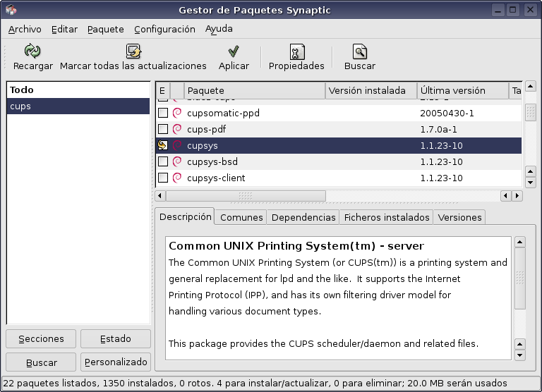Toggle the cups-pdf status checkbox
Image resolution: width=542 pixels, height=392 pixels.
point(163,129)
